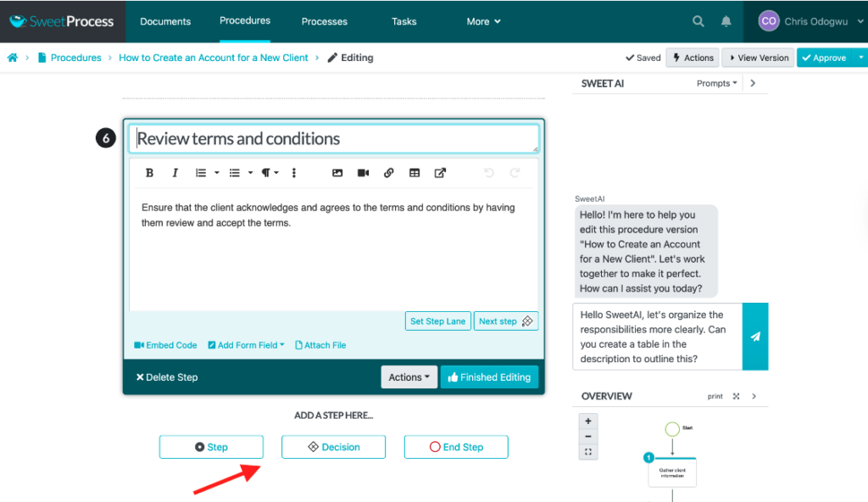Print the overview diagram
Screen dimensions: 868x502
tap(715, 396)
